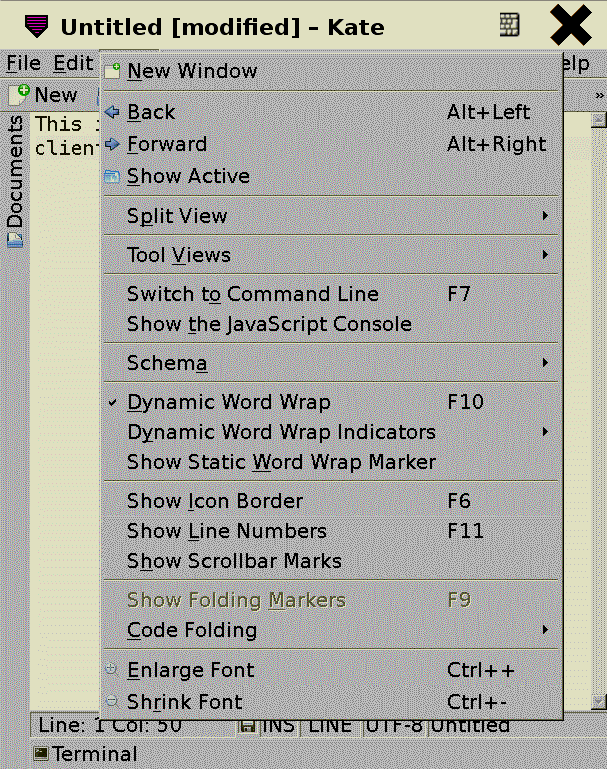Click the INS mode status indicator
Image resolution: width=607 pixels, height=769 pixels.
pos(279,726)
